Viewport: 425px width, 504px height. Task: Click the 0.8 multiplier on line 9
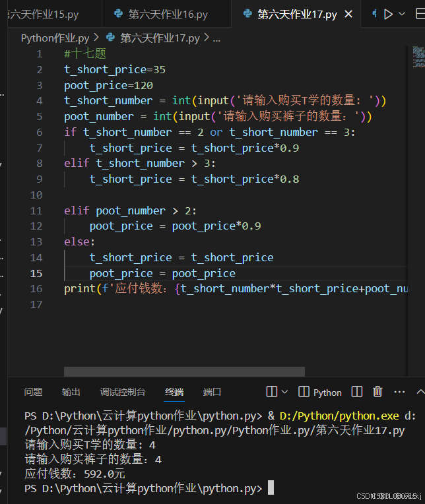point(289,179)
